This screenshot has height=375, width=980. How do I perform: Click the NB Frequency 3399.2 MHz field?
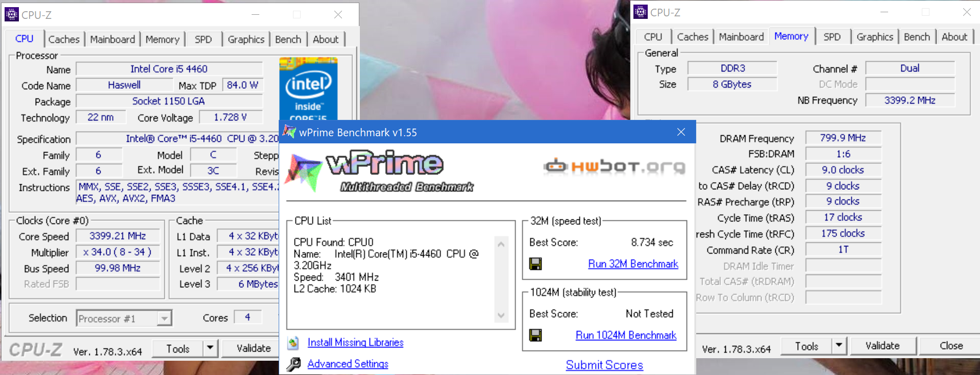pos(910,101)
